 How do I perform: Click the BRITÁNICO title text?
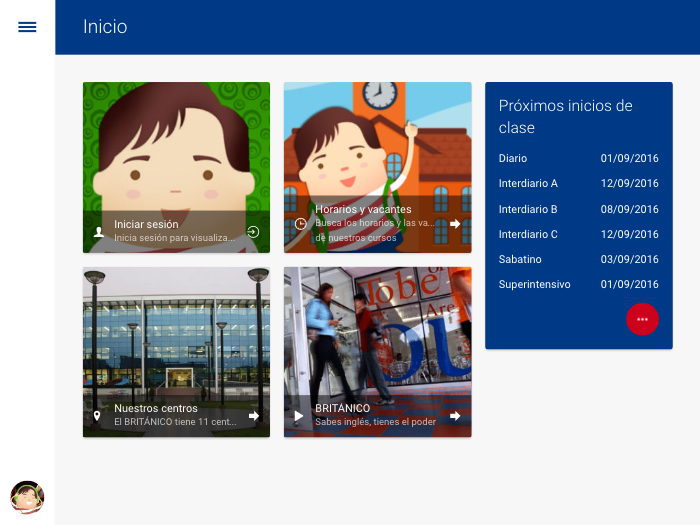point(342,408)
